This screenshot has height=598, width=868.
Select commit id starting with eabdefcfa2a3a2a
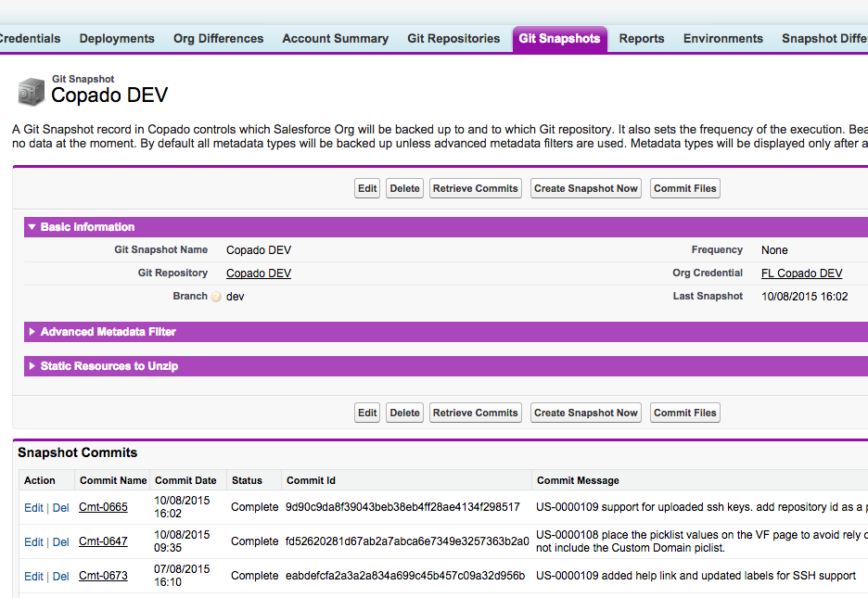coord(405,576)
